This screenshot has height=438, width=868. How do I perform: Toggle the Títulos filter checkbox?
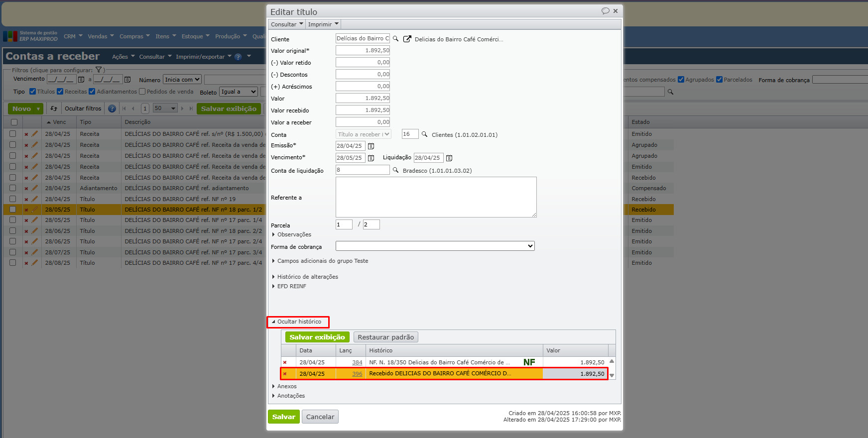pos(32,92)
